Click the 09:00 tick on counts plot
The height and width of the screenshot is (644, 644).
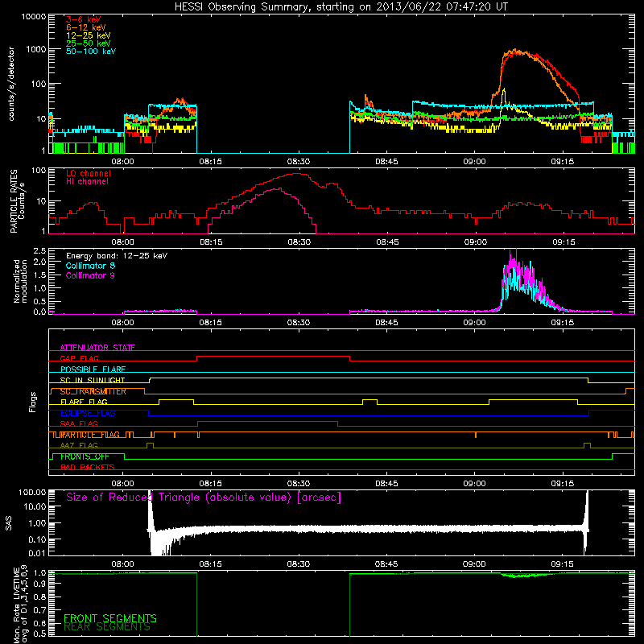pyautogui.click(x=474, y=162)
